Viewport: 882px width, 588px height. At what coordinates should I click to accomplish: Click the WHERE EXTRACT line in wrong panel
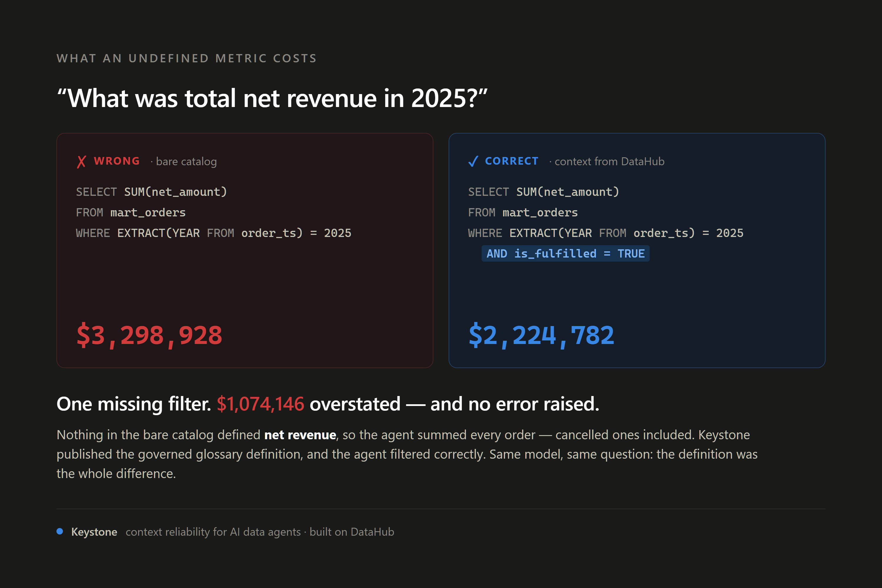click(214, 233)
